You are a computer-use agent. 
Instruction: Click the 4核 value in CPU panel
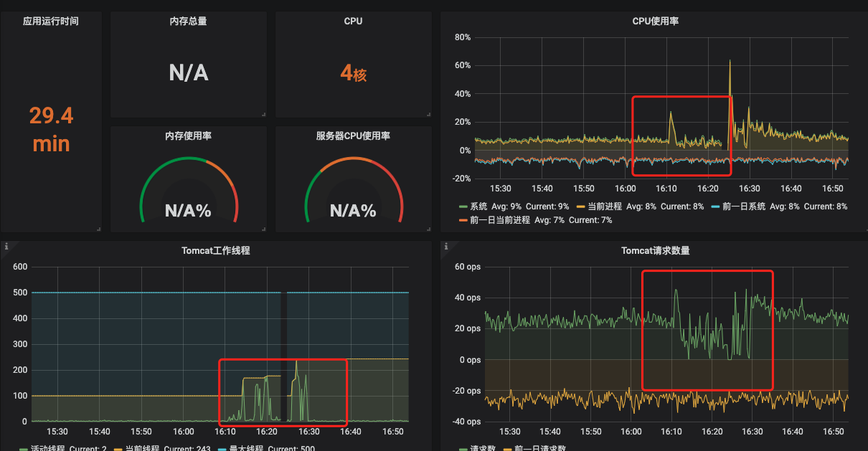354,73
